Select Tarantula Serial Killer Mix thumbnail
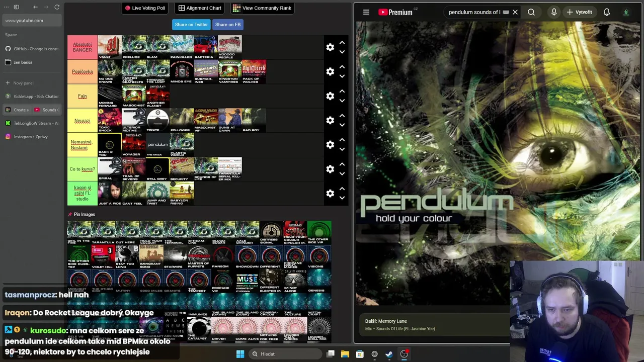The width and height of the screenshot is (644, 362). pos(230,169)
